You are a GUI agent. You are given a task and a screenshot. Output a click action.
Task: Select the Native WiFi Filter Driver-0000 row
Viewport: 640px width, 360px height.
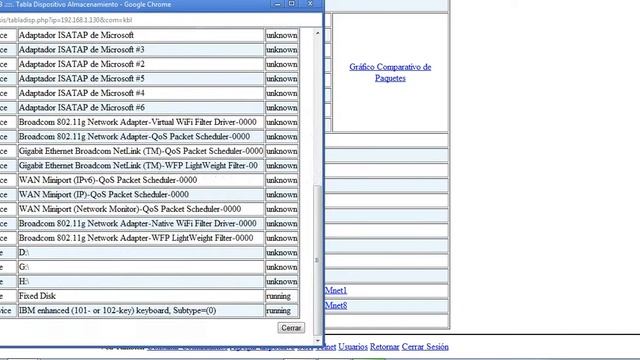coord(141,224)
